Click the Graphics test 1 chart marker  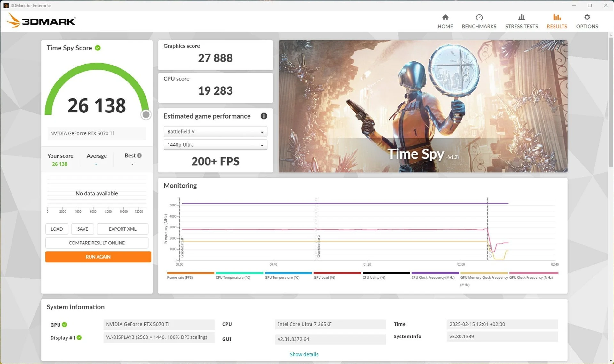(182, 246)
